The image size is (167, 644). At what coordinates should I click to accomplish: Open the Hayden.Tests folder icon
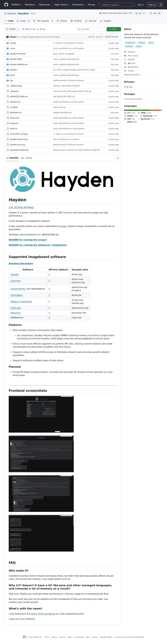click(x=8, y=59)
